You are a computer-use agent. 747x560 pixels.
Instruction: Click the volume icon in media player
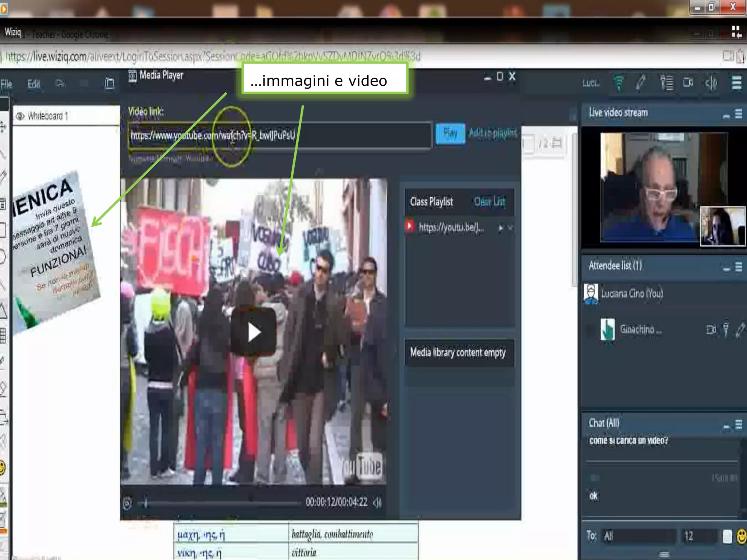coord(378,503)
